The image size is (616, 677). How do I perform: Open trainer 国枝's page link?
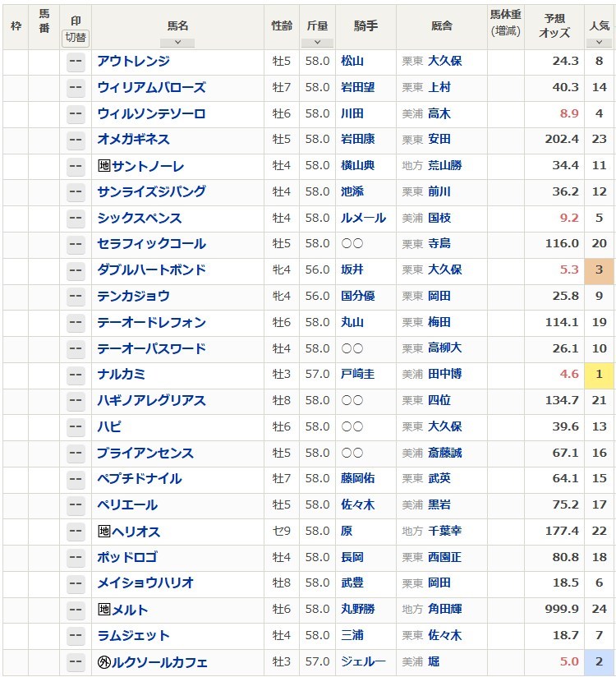pyautogui.click(x=439, y=218)
